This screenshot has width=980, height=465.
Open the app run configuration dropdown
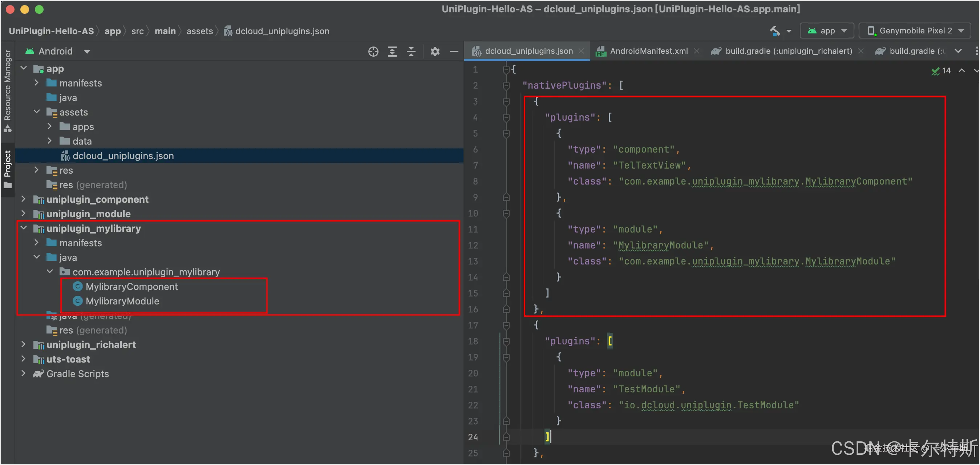click(827, 31)
